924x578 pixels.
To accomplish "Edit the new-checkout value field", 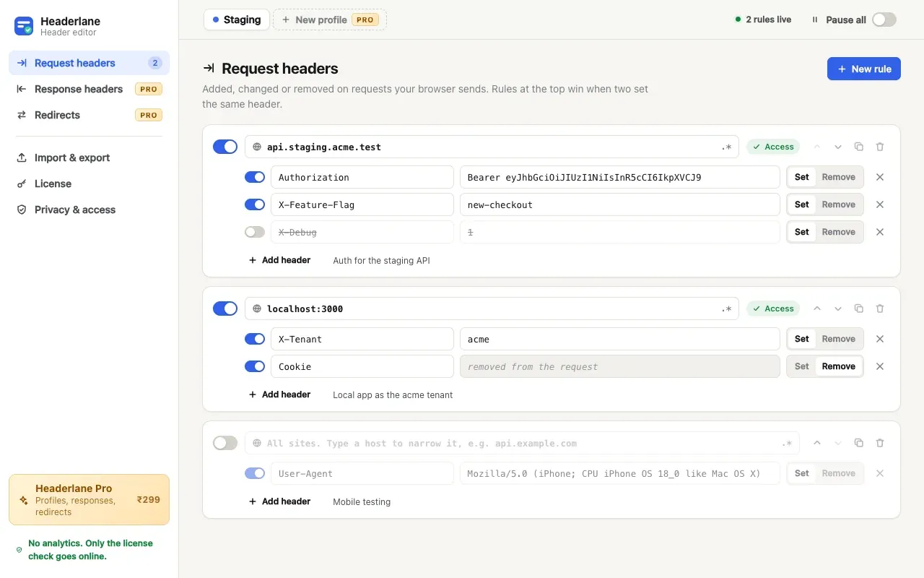I will [620, 204].
